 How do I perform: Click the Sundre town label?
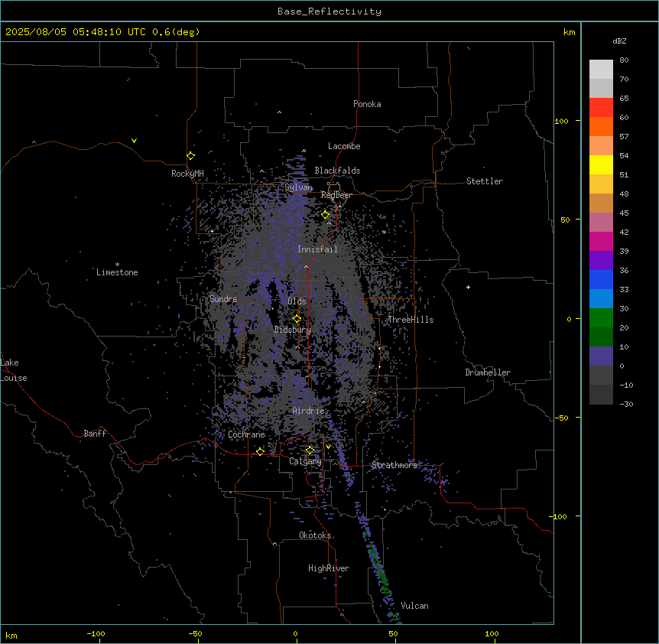223,299
